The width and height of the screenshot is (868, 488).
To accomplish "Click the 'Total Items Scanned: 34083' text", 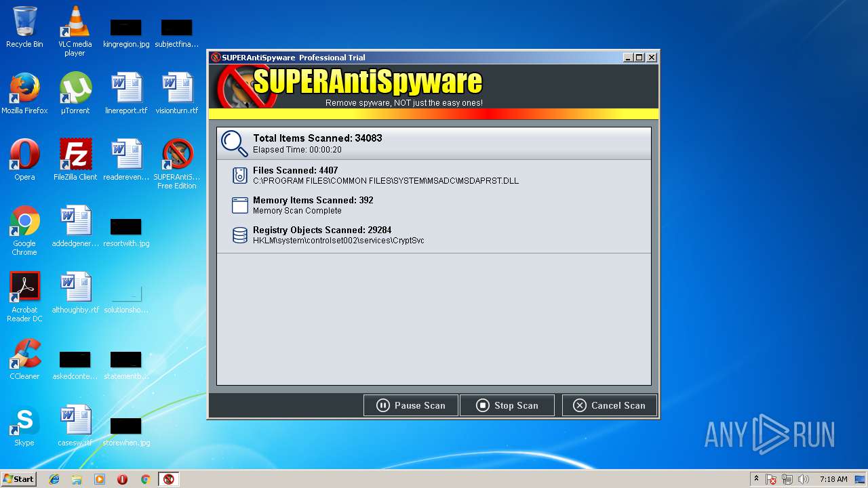I will 317,138.
